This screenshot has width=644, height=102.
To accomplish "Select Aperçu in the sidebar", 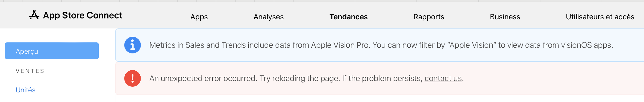I will coord(52,51).
